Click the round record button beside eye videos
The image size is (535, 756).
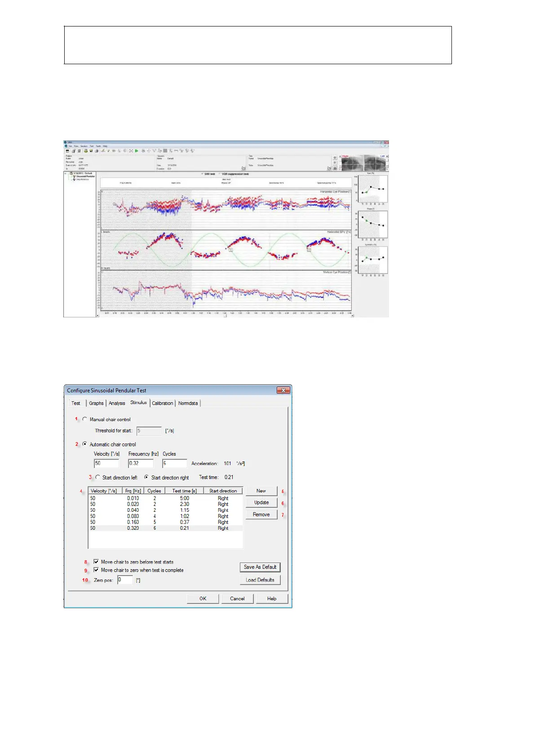(x=335, y=158)
